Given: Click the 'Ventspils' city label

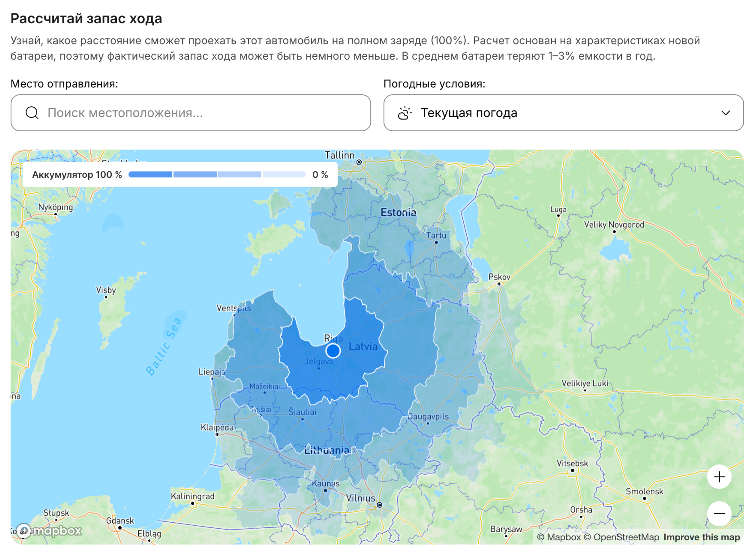Looking at the screenshot, I should coord(234,308).
